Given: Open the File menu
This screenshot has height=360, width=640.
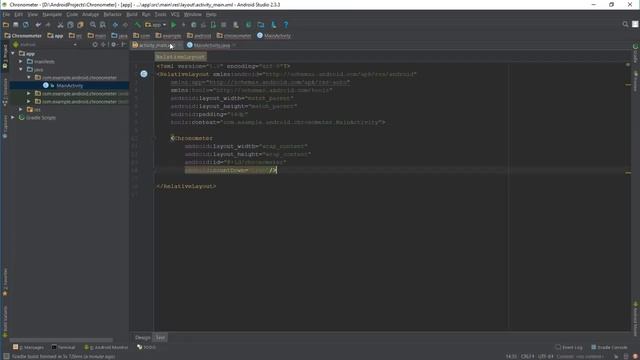Looking at the screenshot, I should point(6,14).
